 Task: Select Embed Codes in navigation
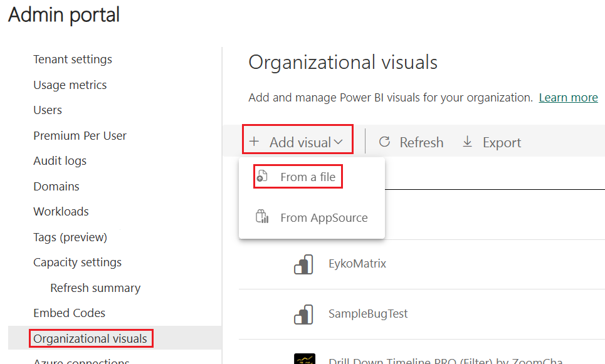[70, 313]
